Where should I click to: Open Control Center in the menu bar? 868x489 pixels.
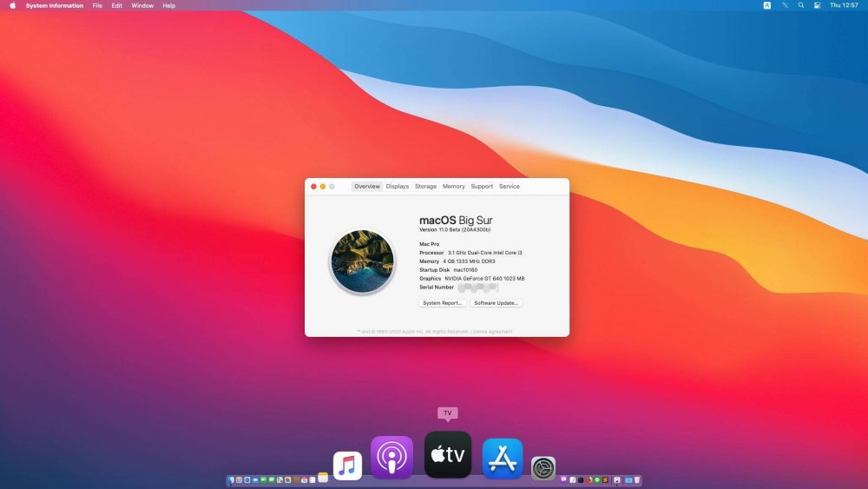coord(817,5)
